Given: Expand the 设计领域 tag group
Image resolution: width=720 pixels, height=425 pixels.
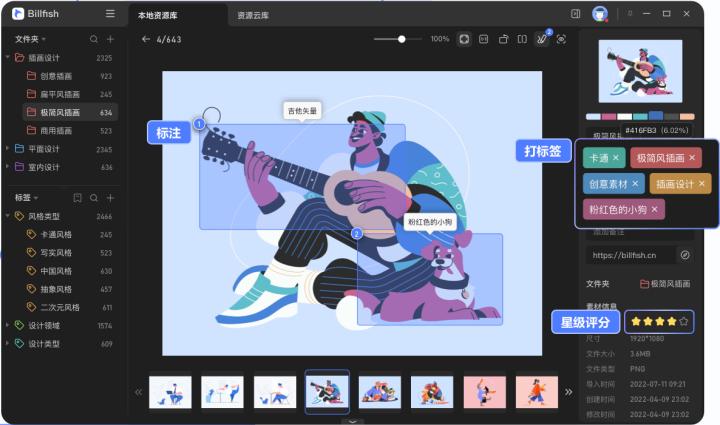Looking at the screenshot, I should coord(8,326).
